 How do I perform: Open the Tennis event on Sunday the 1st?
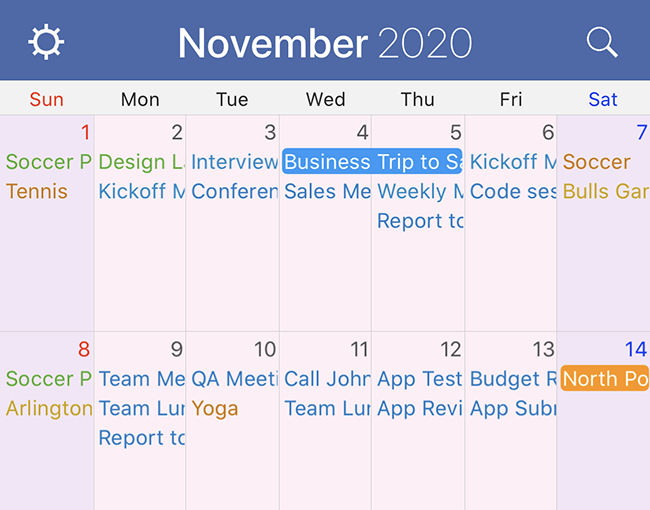coord(37,191)
